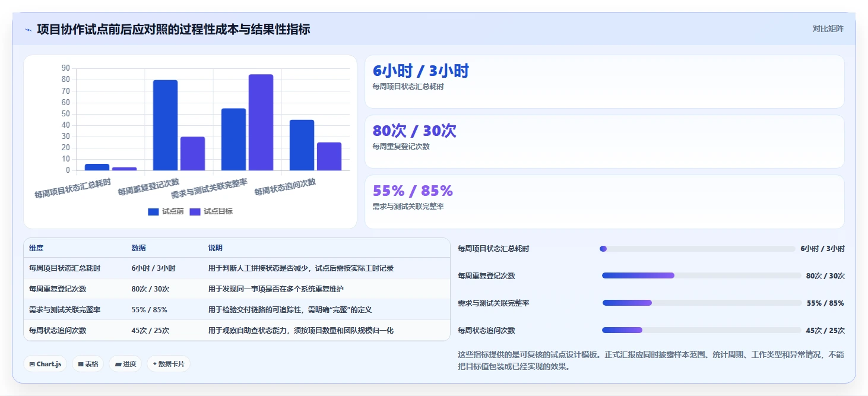The image size is (868, 396).
Task: Click description starting 用于判断人工拼接状态是否减少
Action: tap(300, 268)
